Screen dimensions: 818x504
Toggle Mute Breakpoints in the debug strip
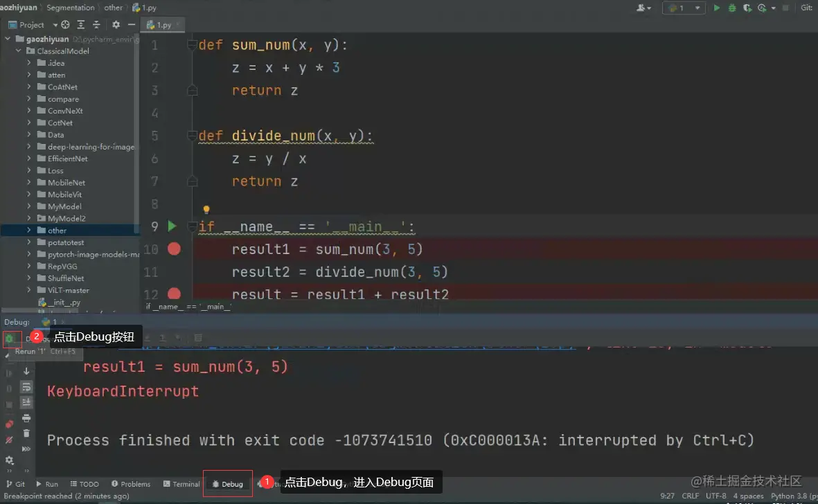[x=9, y=440]
